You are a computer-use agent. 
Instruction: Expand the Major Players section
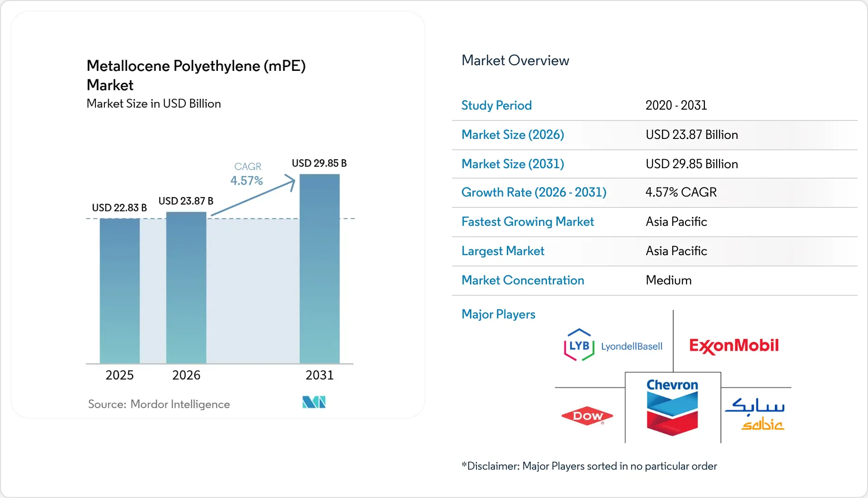[x=498, y=314]
